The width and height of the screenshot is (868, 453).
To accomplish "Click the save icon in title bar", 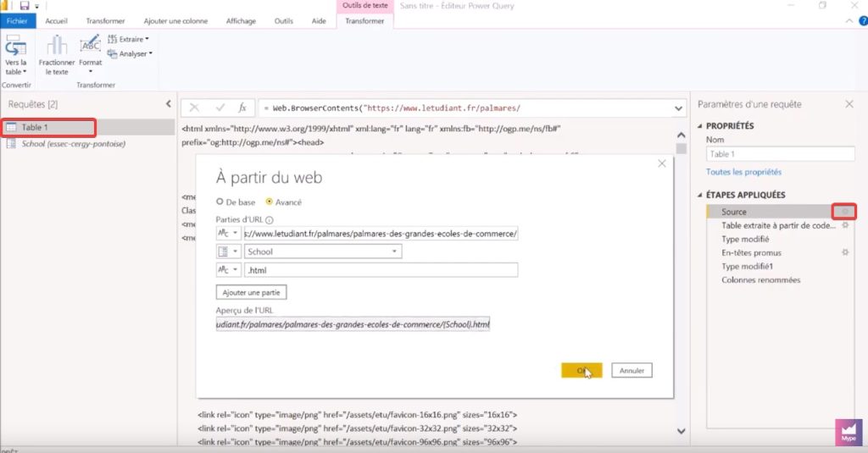I will (x=25, y=6).
